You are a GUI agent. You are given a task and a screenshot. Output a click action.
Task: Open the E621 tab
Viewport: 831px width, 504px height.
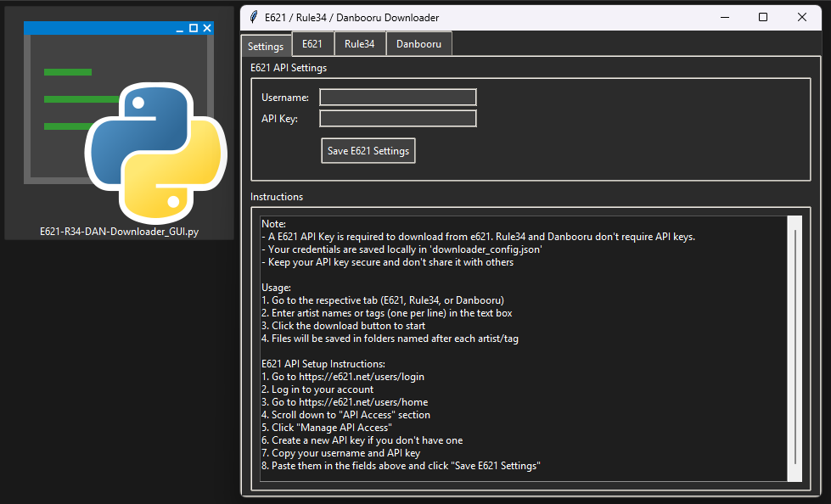click(x=312, y=44)
